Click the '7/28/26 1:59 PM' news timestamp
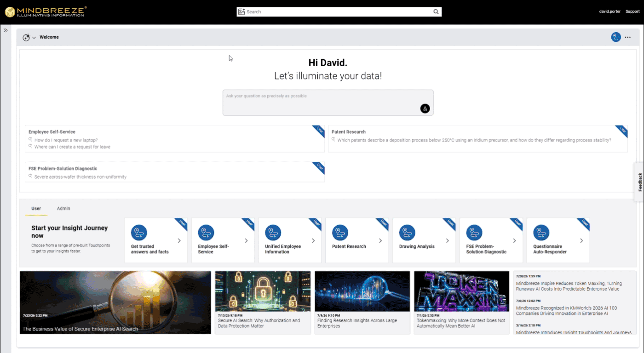The image size is (644, 353). [x=529, y=276]
